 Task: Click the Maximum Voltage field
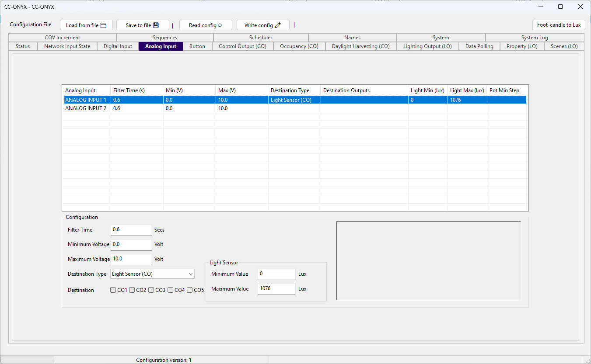point(131,259)
